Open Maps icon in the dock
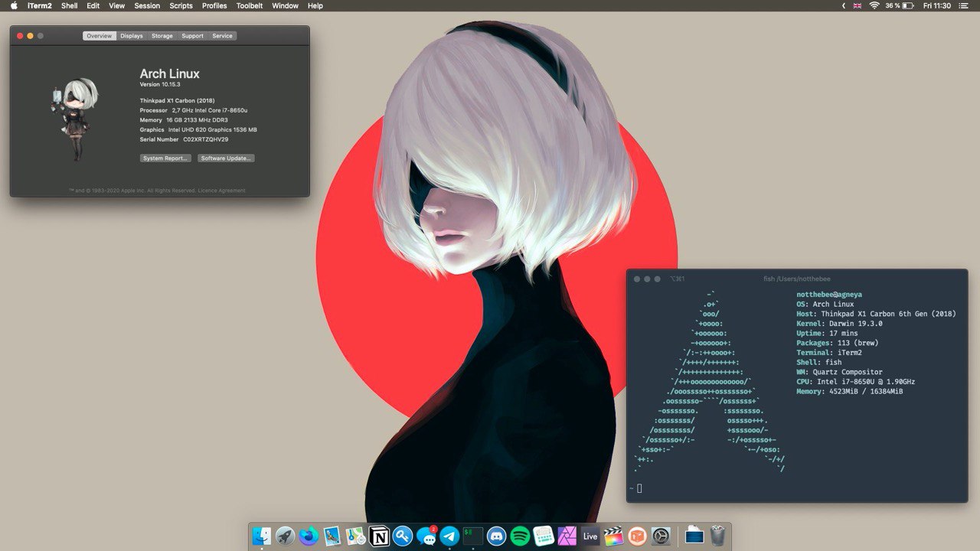The width and height of the screenshot is (980, 551). [355, 536]
